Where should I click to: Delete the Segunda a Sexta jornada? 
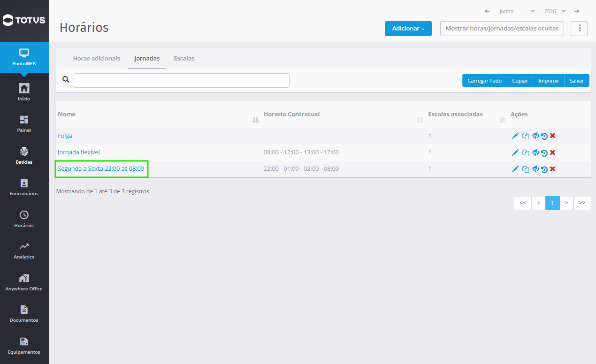click(x=553, y=169)
